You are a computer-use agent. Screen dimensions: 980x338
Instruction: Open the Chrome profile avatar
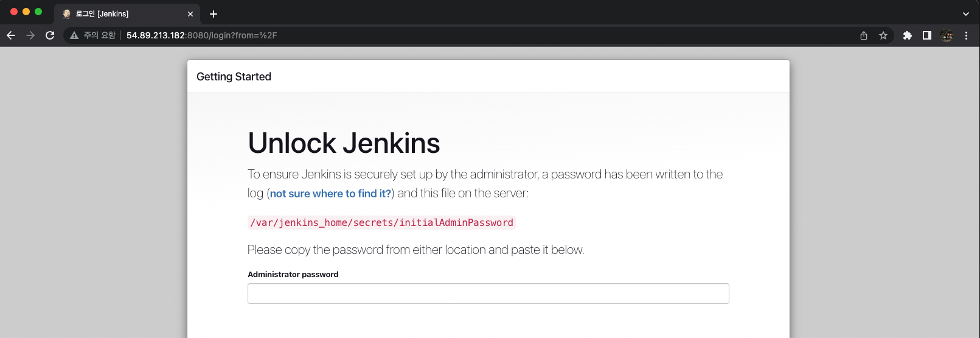[x=947, y=35]
